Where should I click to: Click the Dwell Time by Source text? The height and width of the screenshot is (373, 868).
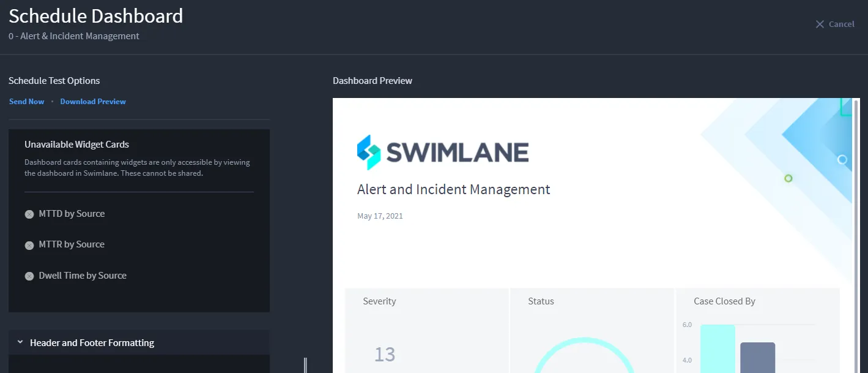pyautogui.click(x=83, y=276)
